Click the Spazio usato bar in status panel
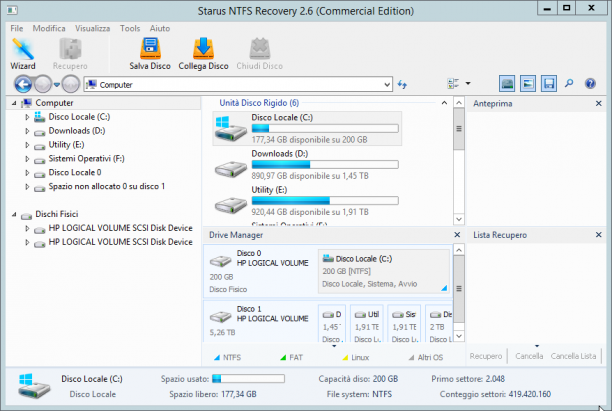612x411 pixels. pyautogui.click(x=248, y=379)
